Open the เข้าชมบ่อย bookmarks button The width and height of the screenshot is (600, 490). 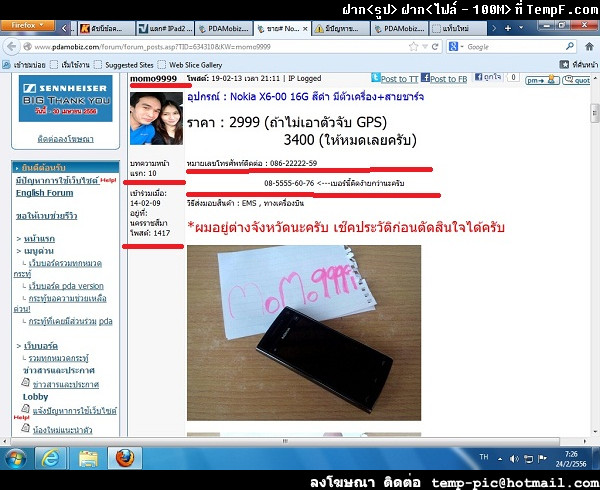coord(24,65)
